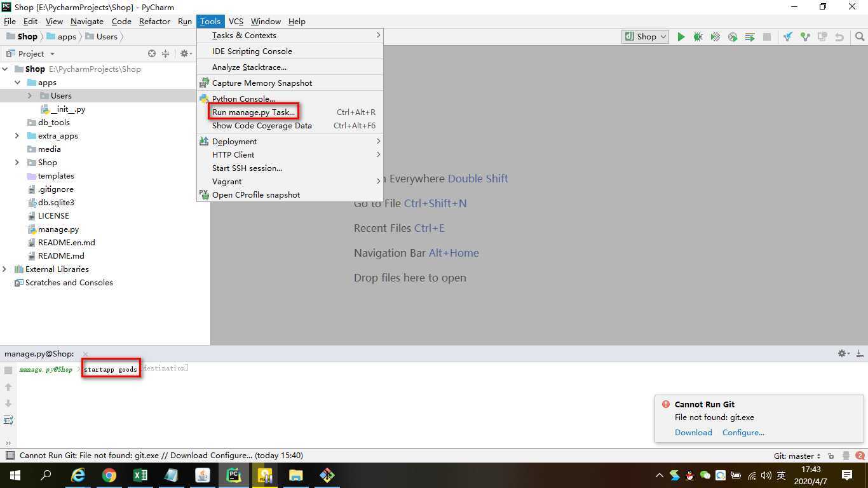
Task: Open the VCS menu
Action: pyautogui.click(x=236, y=21)
